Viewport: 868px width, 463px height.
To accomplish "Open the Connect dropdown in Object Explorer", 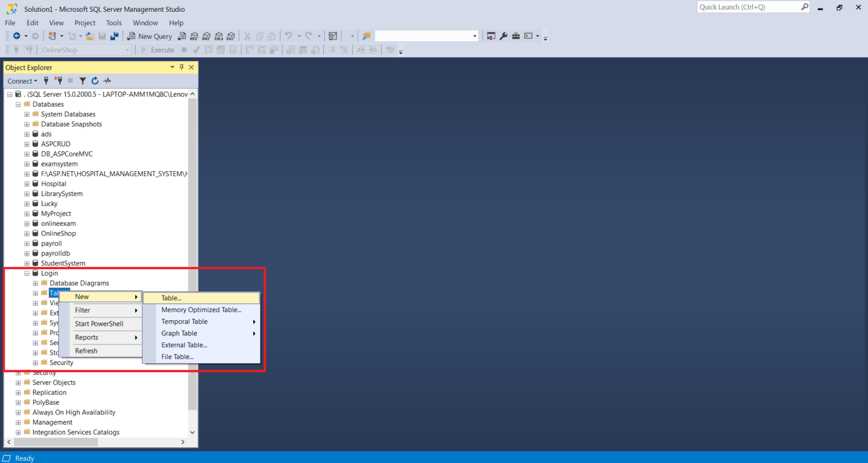I will 22,80.
